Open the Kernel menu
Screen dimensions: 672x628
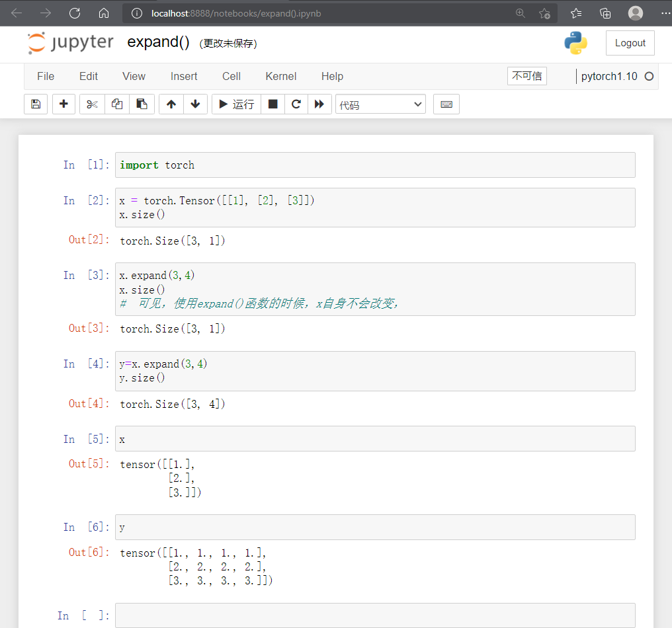[280, 76]
